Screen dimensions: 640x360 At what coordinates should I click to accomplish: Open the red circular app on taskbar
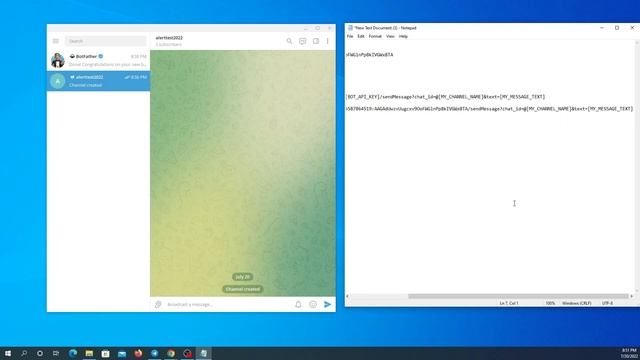(x=187, y=353)
